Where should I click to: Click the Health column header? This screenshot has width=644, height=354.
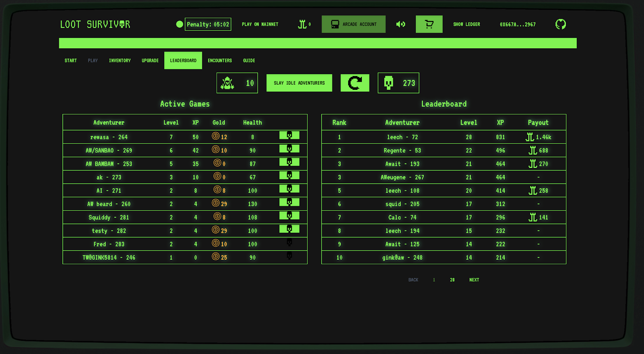pyautogui.click(x=252, y=122)
